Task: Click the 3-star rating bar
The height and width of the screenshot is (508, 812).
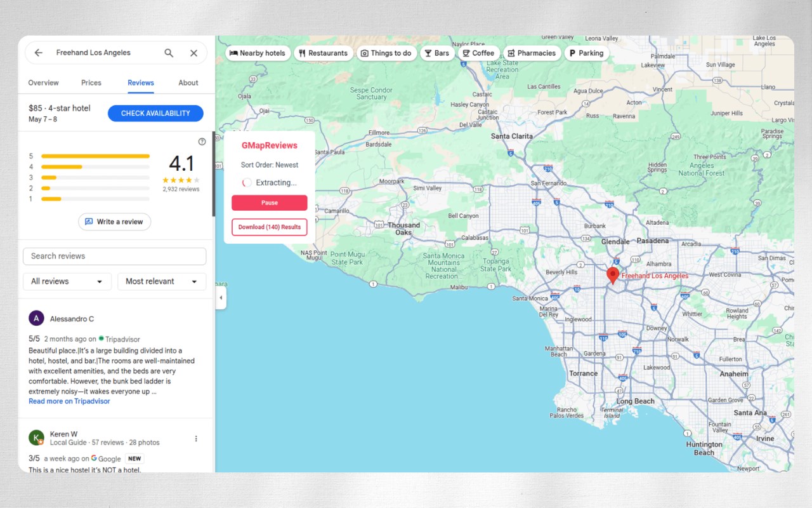Action: [x=95, y=178]
